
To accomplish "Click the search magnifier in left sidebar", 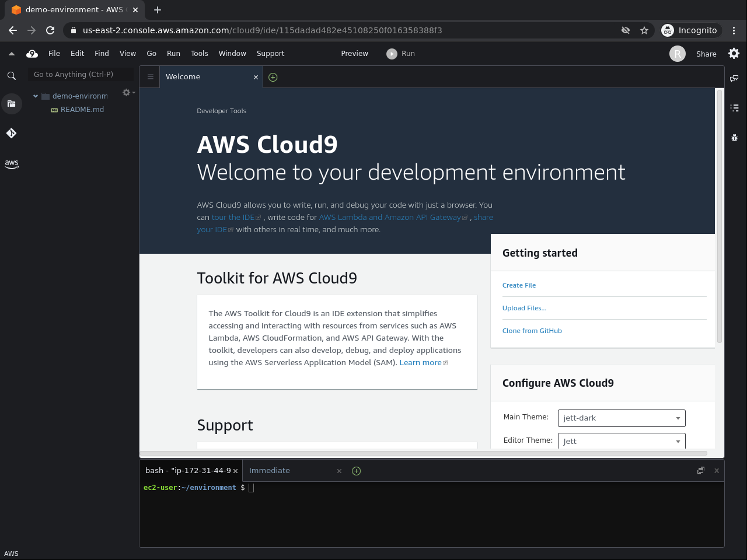I will click(x=11, y=76).
